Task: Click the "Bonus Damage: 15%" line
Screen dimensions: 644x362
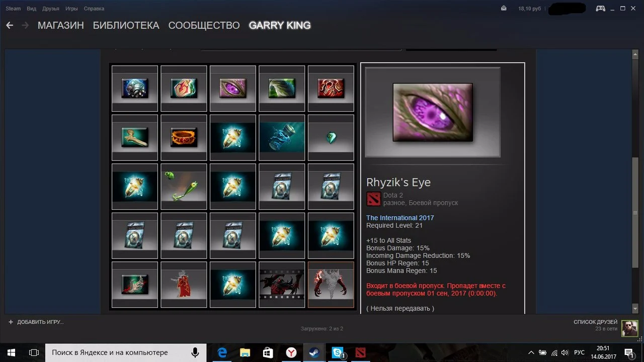Action: (x=398, y=248)
